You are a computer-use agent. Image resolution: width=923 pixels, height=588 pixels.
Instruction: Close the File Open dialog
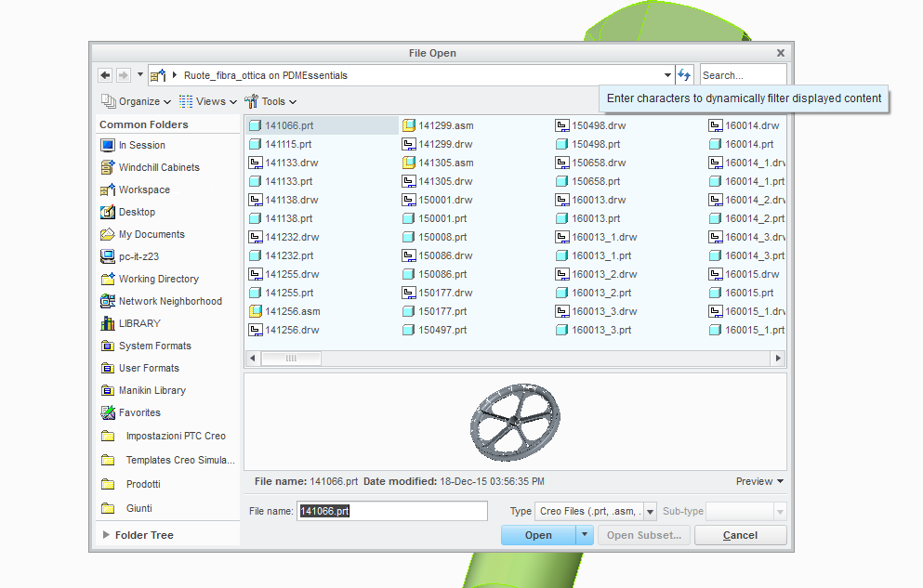click(x=781, y=53)
